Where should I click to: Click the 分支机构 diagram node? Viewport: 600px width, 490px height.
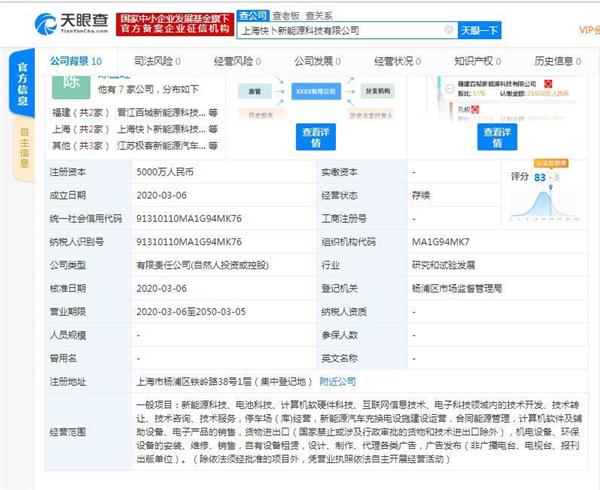coord(378,91)
